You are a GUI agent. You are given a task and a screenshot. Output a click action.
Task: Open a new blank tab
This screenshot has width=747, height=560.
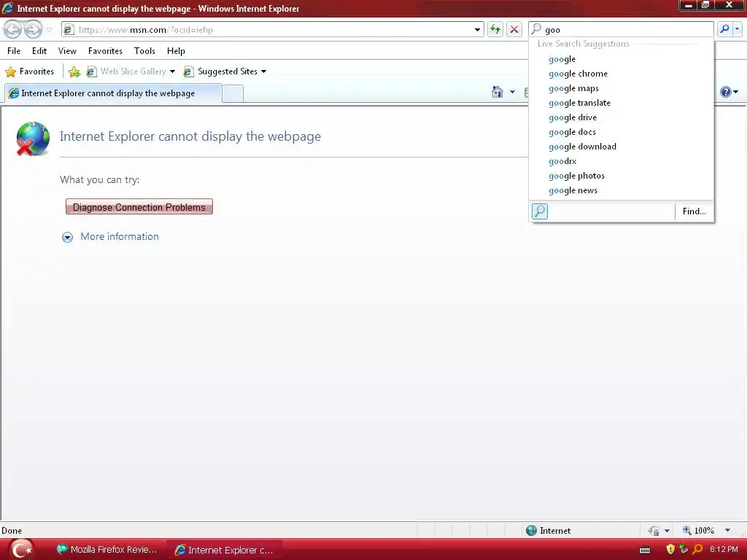pyautogui.click(x=233, y=93)
